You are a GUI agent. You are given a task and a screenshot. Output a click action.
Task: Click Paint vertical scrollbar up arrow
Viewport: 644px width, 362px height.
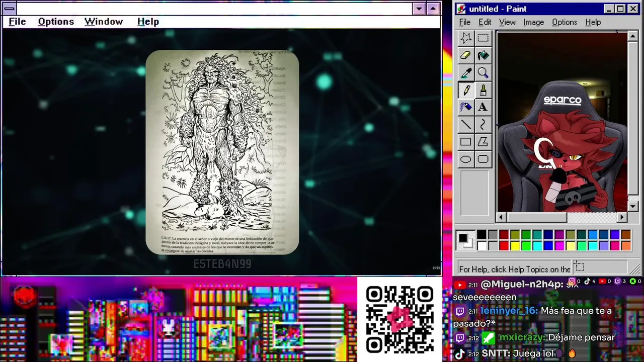click(633, 37)
